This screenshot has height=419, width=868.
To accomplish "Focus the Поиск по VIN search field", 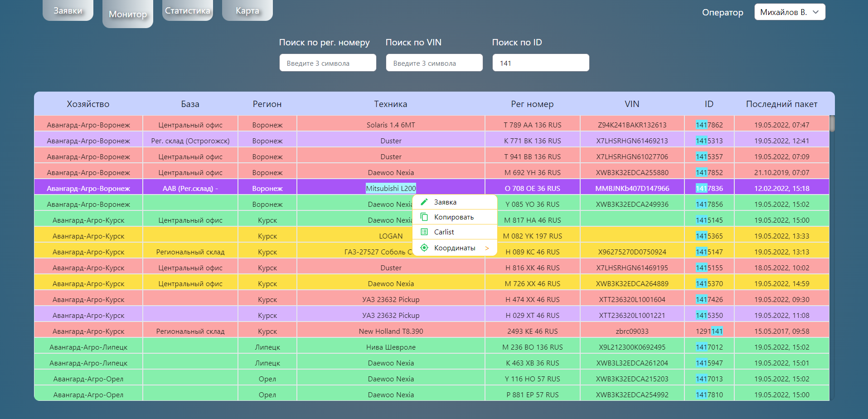I will pos(434,63).
